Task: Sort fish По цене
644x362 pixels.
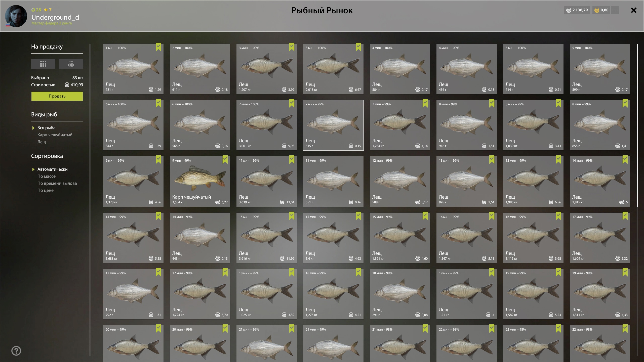Action: (46, 190)
